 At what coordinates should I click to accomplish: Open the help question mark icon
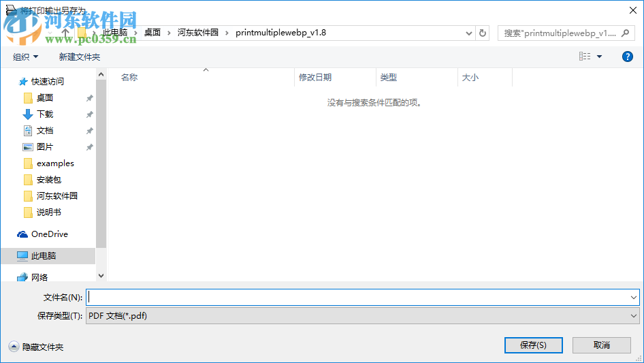627,57
